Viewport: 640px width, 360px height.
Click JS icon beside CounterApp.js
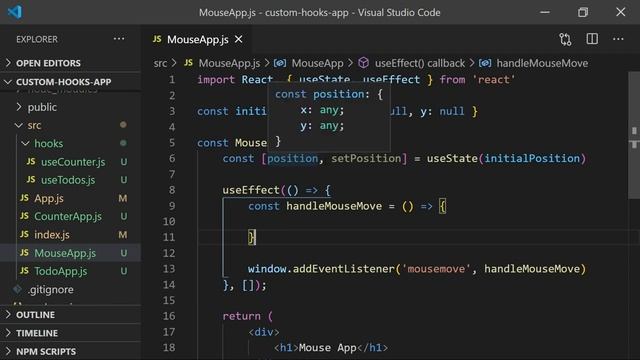[x=24, y=216]
